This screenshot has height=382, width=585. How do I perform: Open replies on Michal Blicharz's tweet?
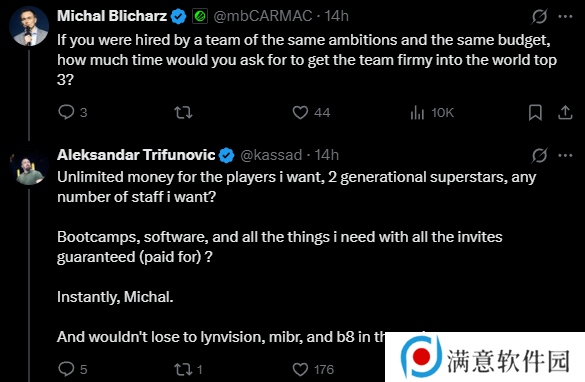(x=73, y=112)
